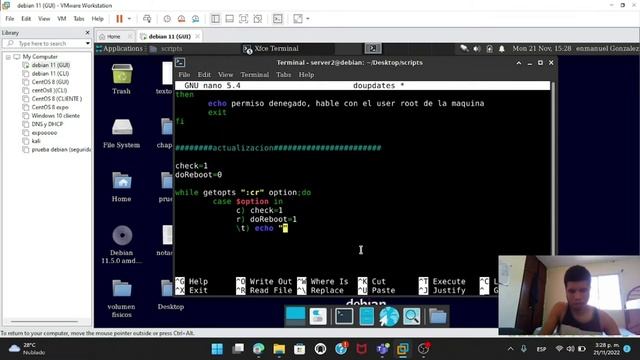Close the debian 11 (GUI) tab
640x360 pixels.
(x=198, y=36)
